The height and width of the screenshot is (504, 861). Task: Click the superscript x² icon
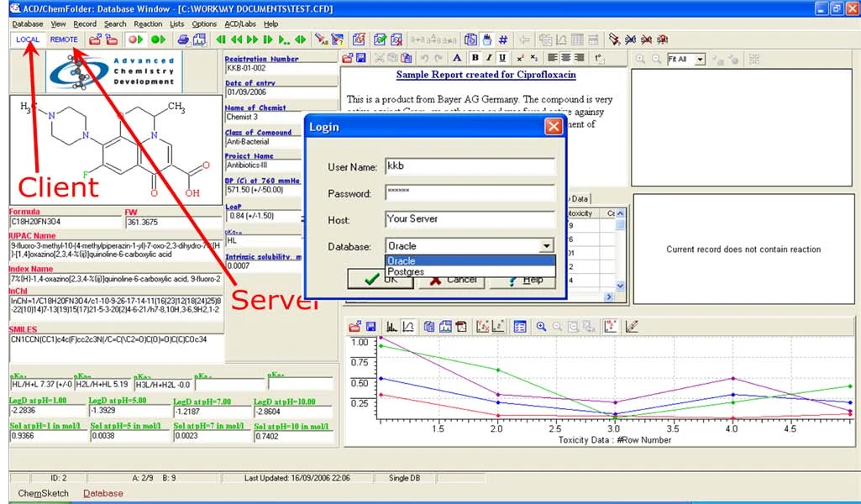[x=520, y=58]
